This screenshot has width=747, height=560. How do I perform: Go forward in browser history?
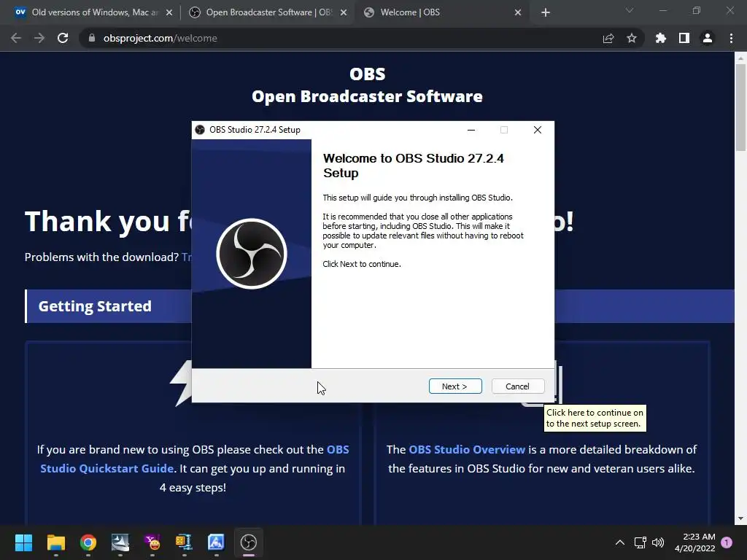coord(39,38)
